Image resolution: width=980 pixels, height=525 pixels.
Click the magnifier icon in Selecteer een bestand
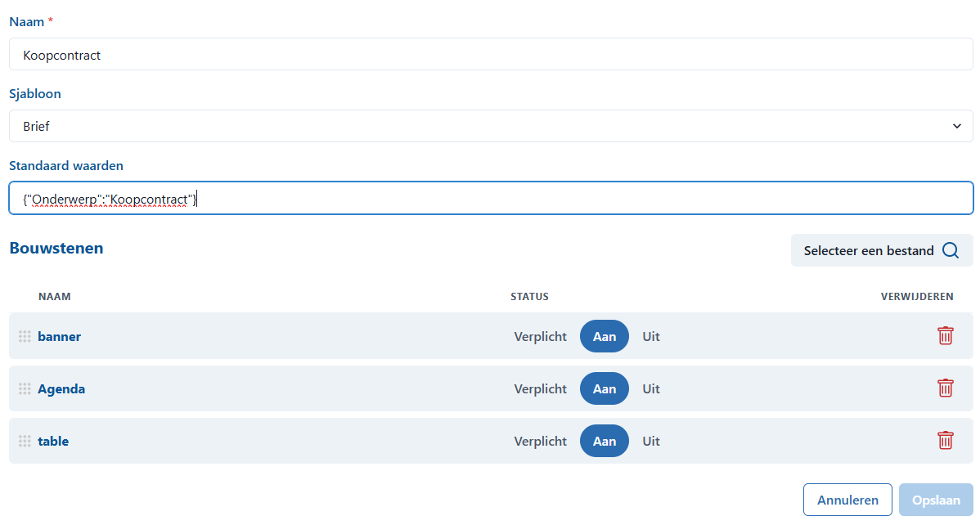click(951, 250)
